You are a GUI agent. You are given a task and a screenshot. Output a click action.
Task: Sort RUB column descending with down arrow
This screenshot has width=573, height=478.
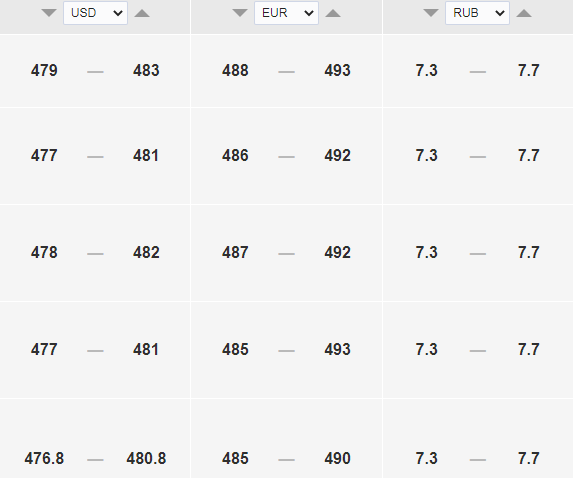(431, 13)
